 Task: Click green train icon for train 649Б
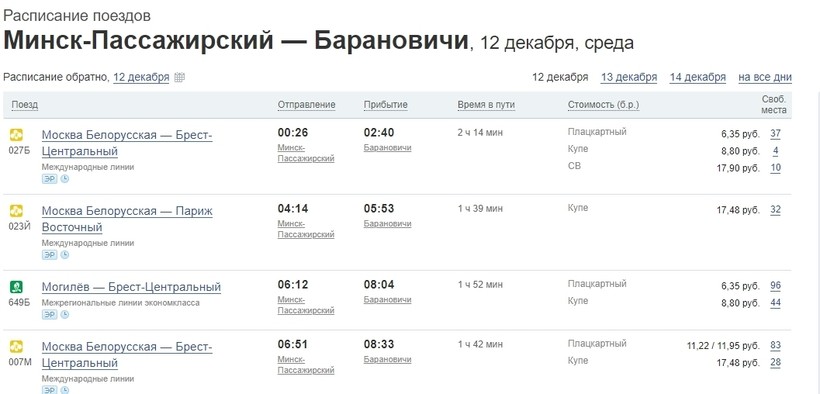(16, 287)
